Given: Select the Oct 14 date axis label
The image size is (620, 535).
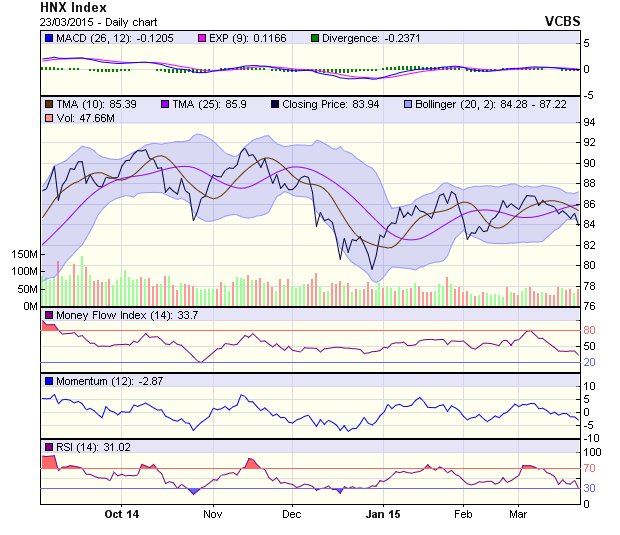Looking at the screenshot, I should coord(121,514).
